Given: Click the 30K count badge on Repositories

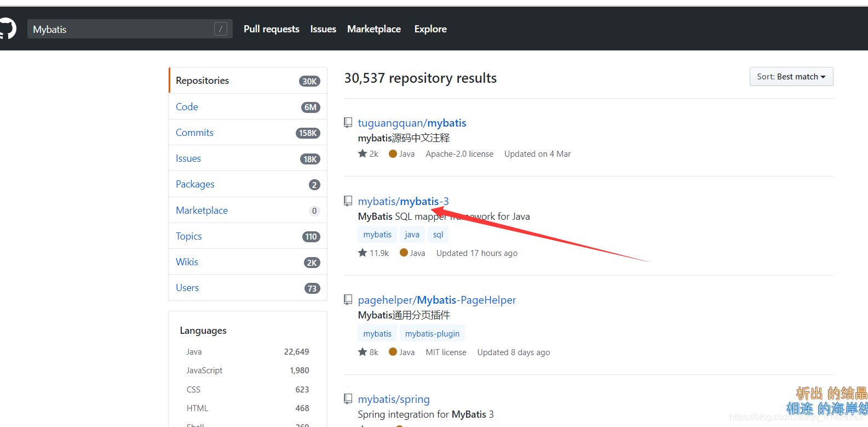Looking at the screenshot, I should [309, 81].
